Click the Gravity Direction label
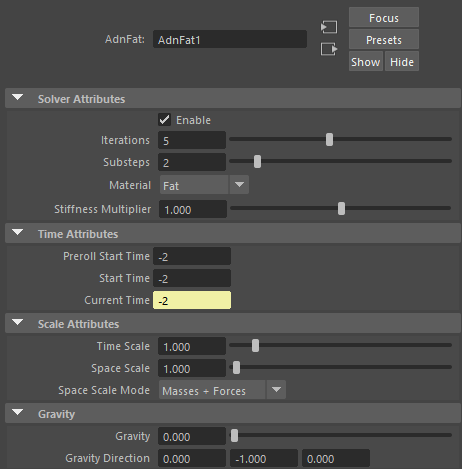The image size is (462, 469). click(107, 458)
